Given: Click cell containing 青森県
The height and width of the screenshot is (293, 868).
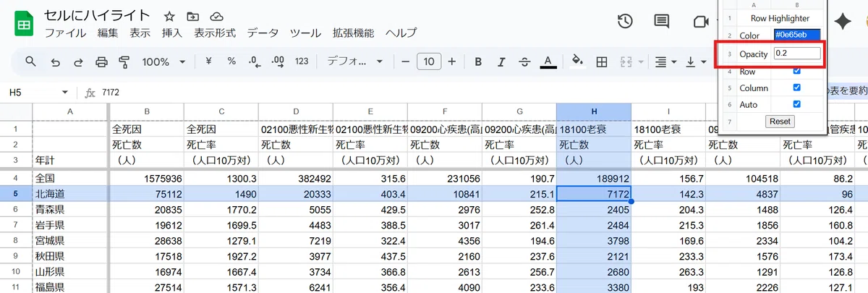Looking at the screenshot, I should pyautogui.click(x=70, y=208).
